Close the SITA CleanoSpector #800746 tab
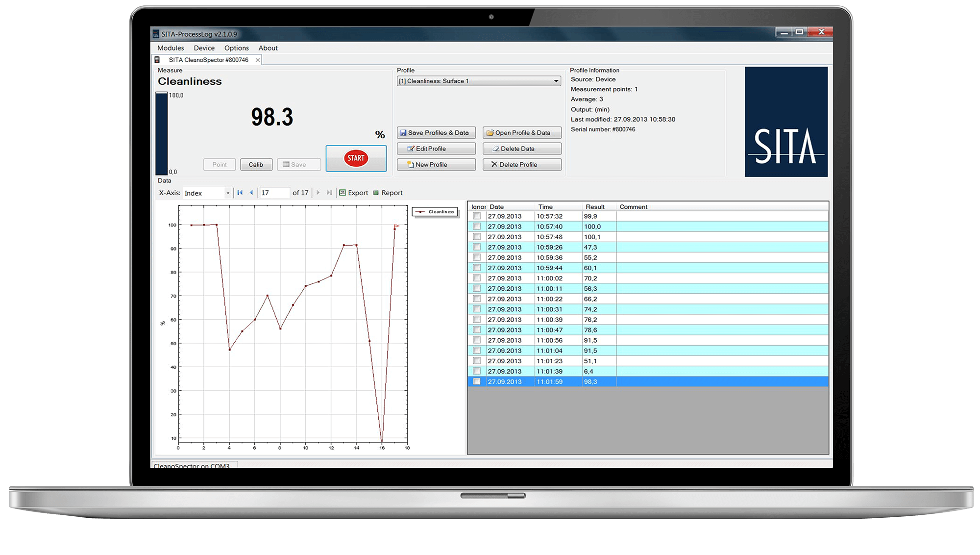The width and height of the screenshot is (980, 555). 258,60
